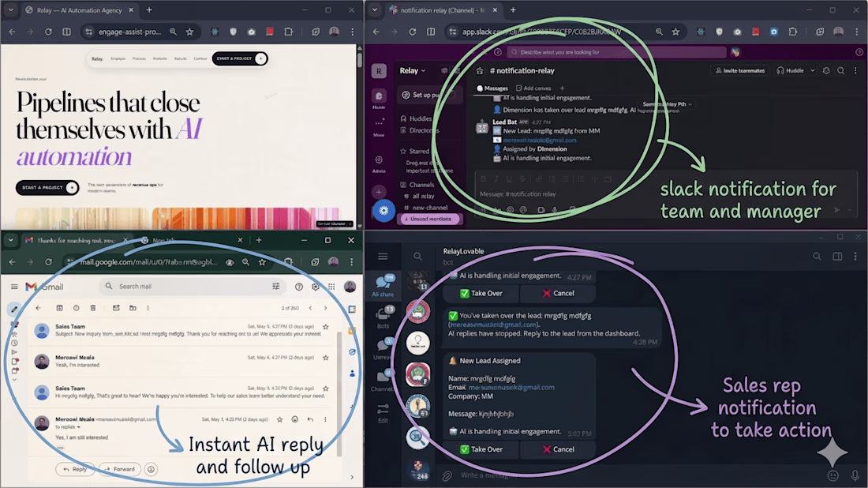The height and width of the screenshot is (488, 868).
Task: Click Cancel under the 4:27 PM message
Action: (557, 293)
